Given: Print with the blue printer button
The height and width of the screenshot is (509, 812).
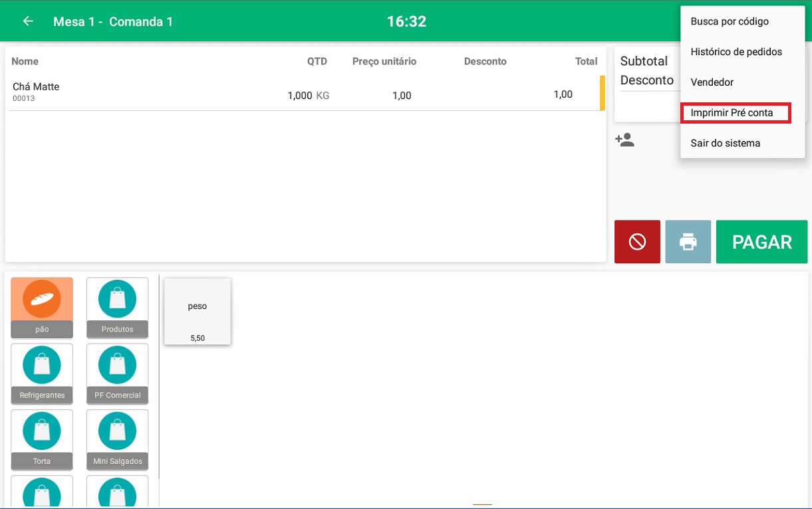Looking at the screenshot, I should coord(688,242).
